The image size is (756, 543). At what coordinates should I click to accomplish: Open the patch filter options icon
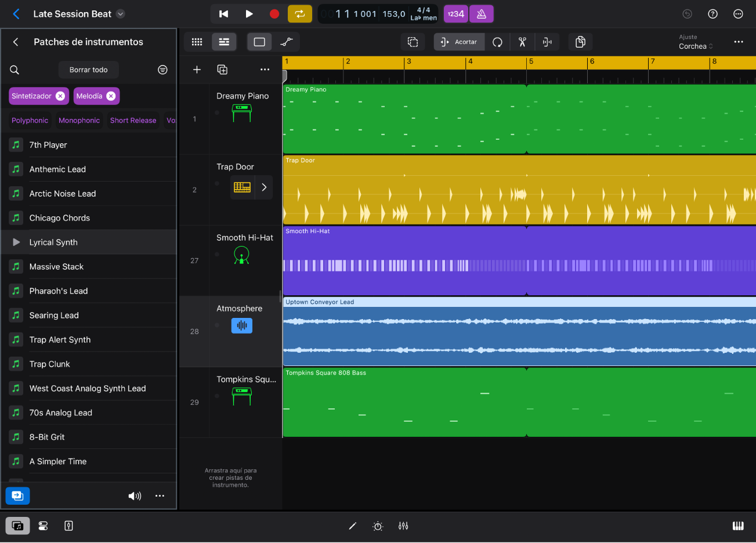click(162, 70)
